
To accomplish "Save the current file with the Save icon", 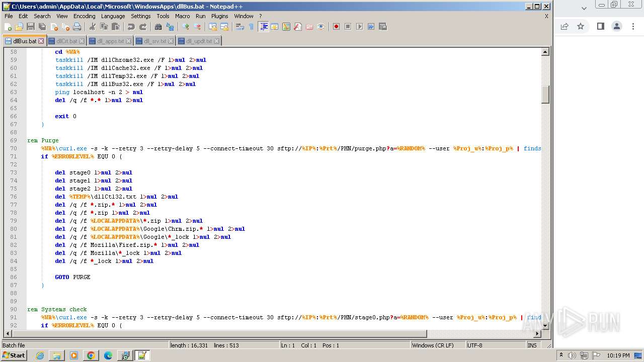I will (x=31, y=27).
